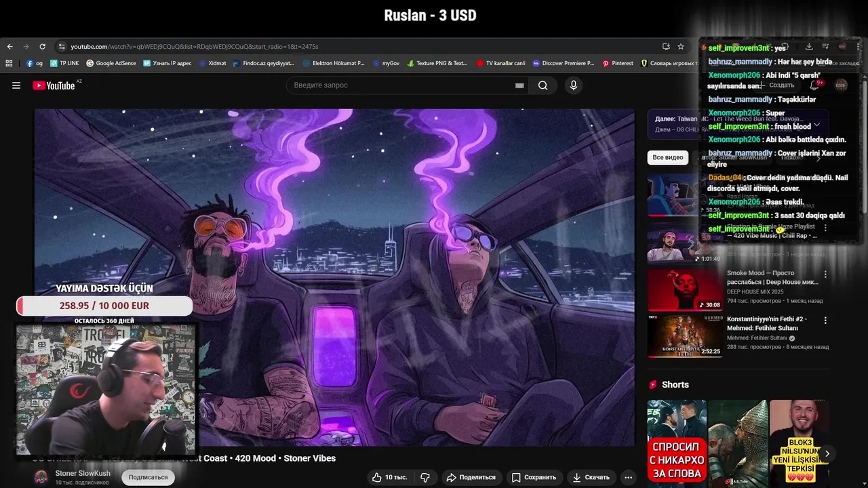Viewport: 868px width, 488px height.
Task: Click the main video player
Action: click(334, 277)
